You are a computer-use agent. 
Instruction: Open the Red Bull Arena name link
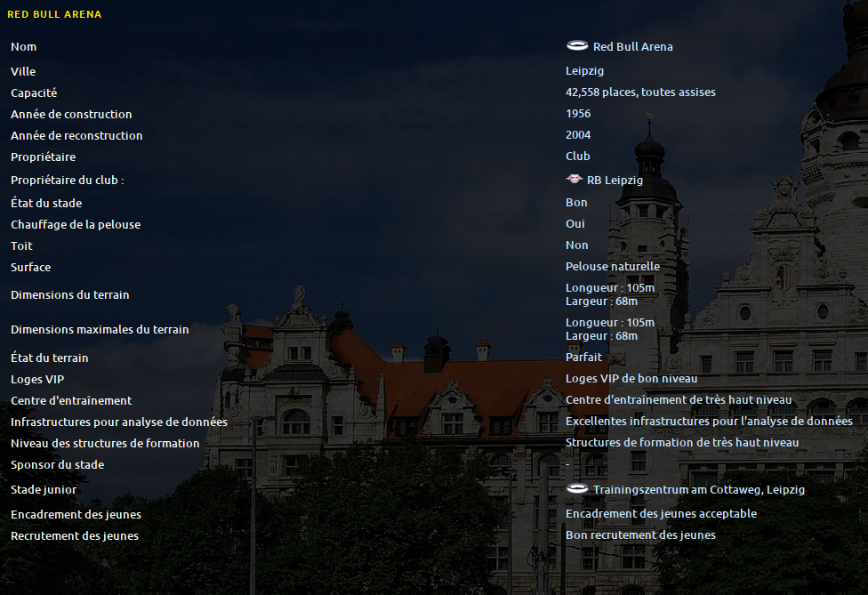tap(632, 47)
